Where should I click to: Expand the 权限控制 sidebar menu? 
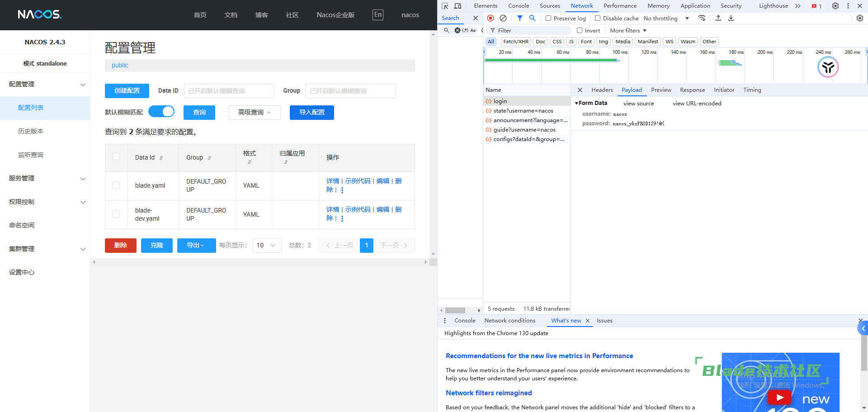(45, 202)
